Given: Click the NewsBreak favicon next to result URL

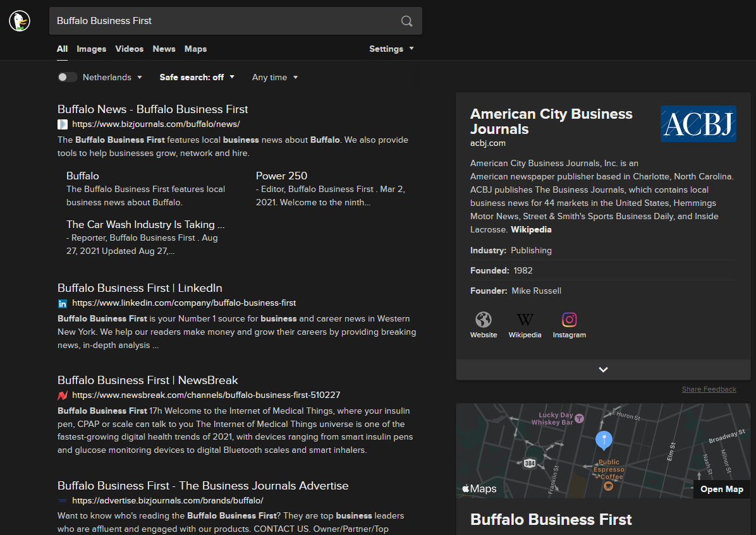Looking at the screenshot, I should [63, 395].
